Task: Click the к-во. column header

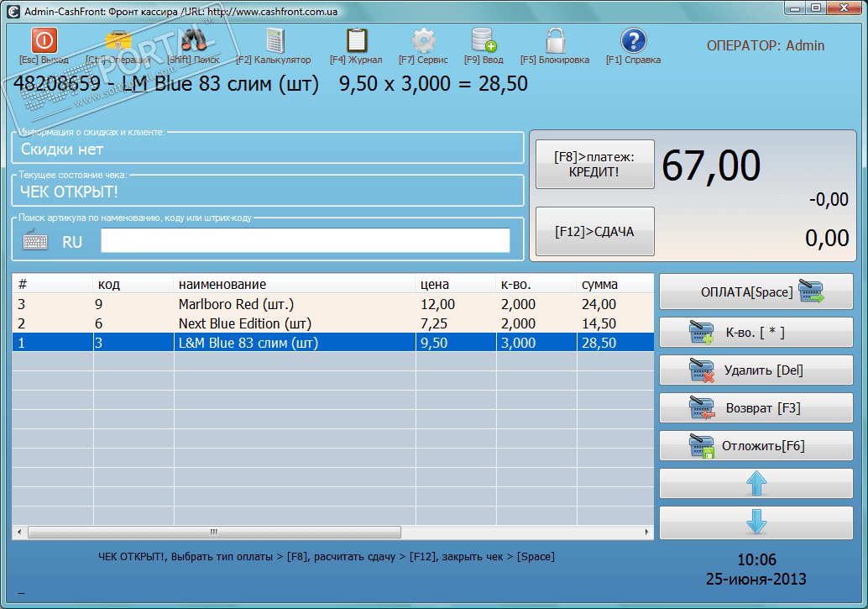Action: [x=536, y=284]
